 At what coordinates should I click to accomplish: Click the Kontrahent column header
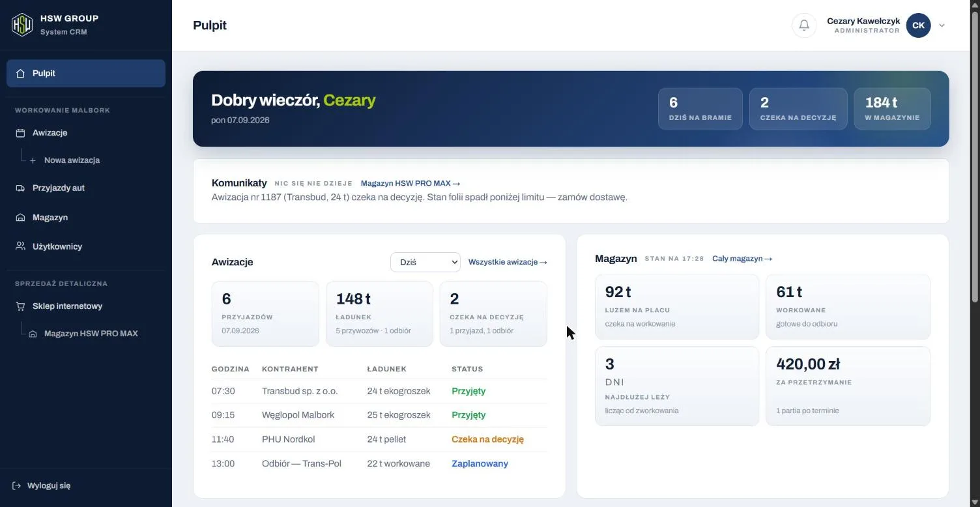point(290,369)
